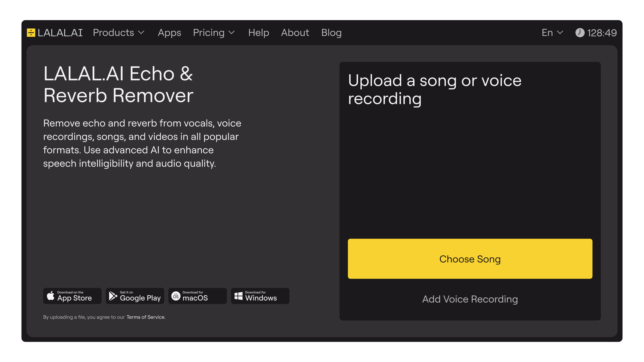
Task: Expand the Pricing dropdown chevron
Action: point(232,33)
